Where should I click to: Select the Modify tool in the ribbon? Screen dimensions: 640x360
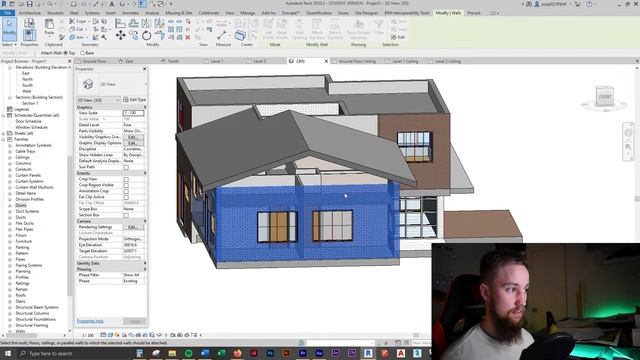pos(9,29)
